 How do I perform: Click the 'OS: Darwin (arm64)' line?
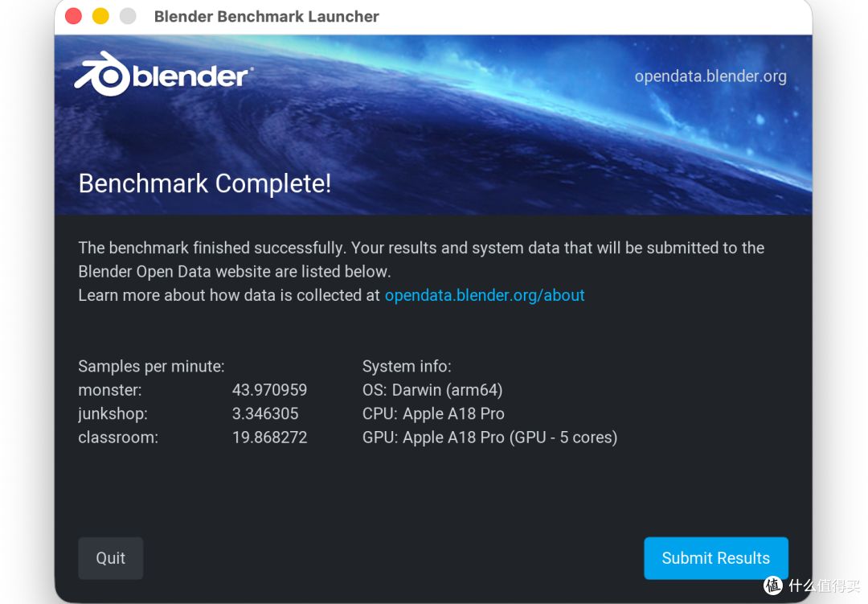(x=432, y=390)
